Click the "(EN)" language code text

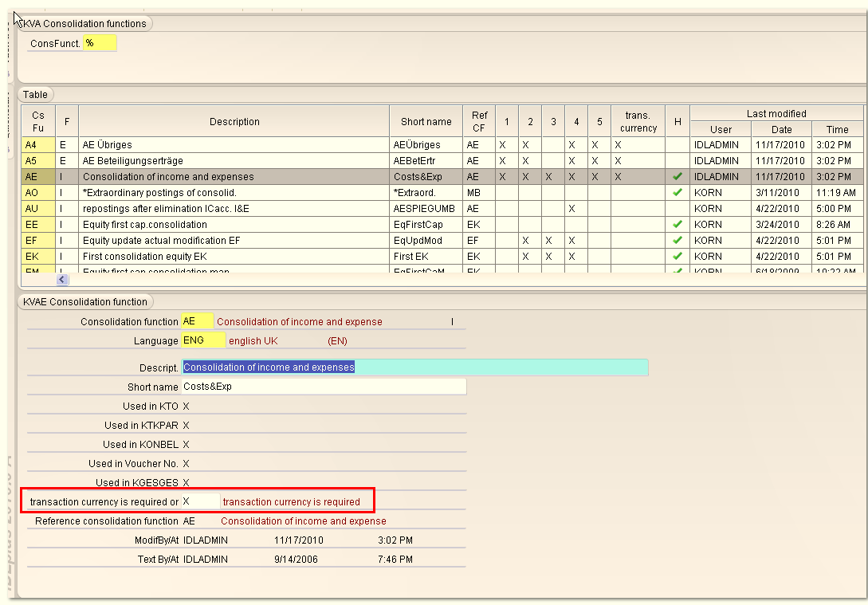click(338, 341)
